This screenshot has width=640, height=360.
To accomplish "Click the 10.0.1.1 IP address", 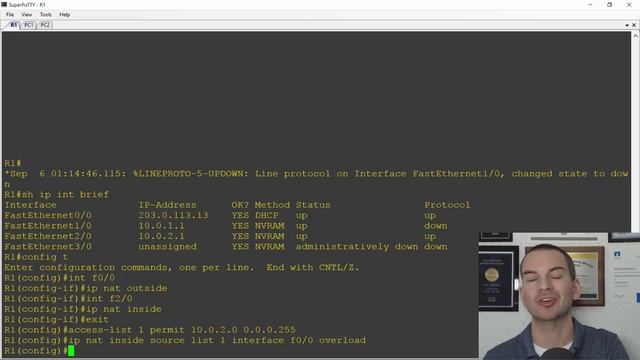I will [x=161, y=226].
